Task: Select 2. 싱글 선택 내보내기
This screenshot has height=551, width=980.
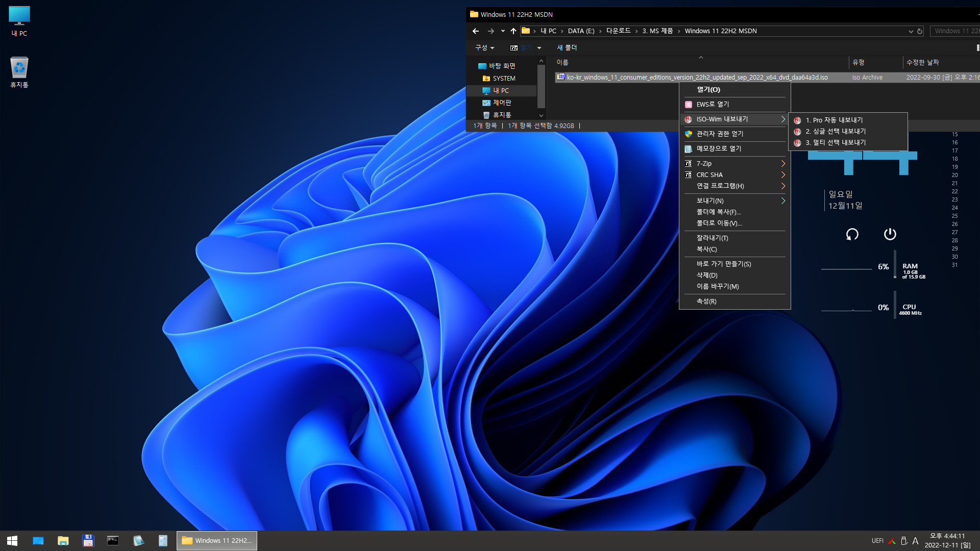Action: [848, 131]
